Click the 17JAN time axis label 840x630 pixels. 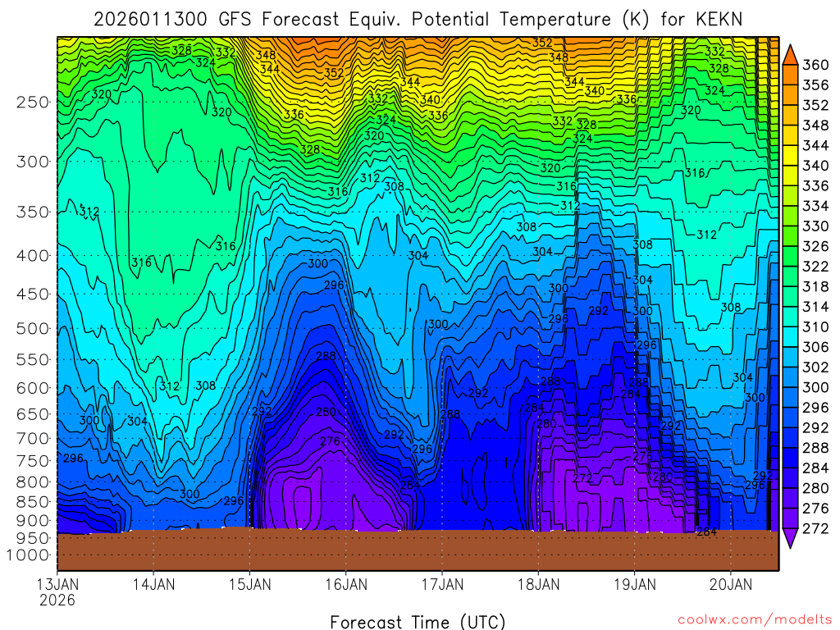click(442, 584)
